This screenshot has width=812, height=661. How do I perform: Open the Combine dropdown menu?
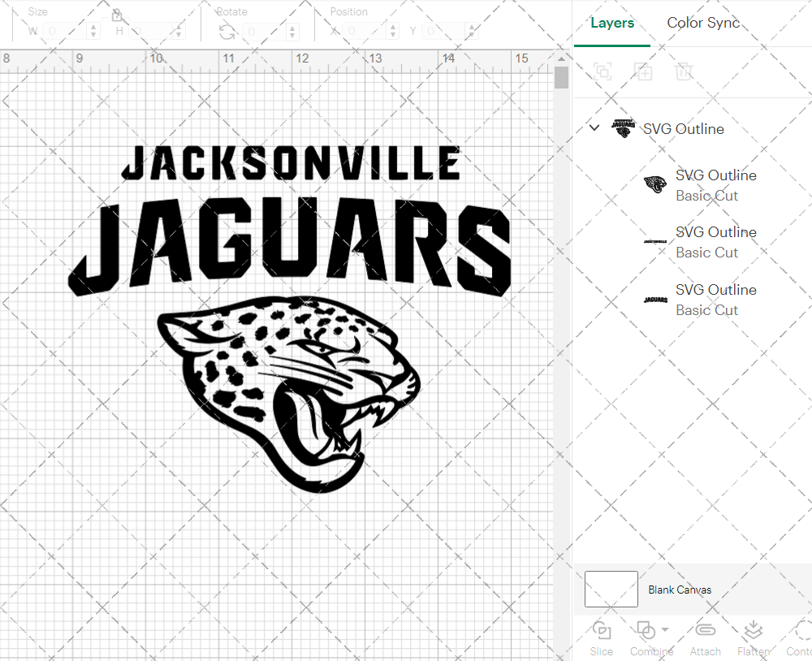(x=665, y=630)
